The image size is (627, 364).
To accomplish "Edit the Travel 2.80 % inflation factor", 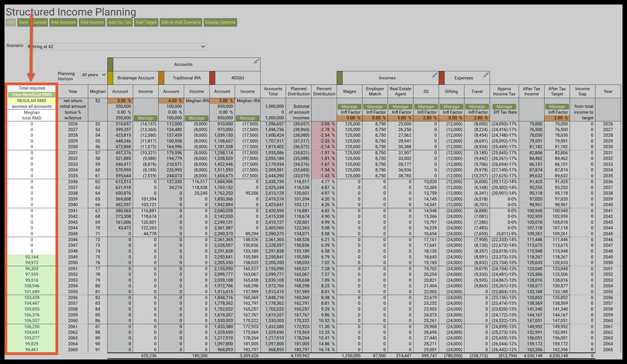I will point(477,118).
